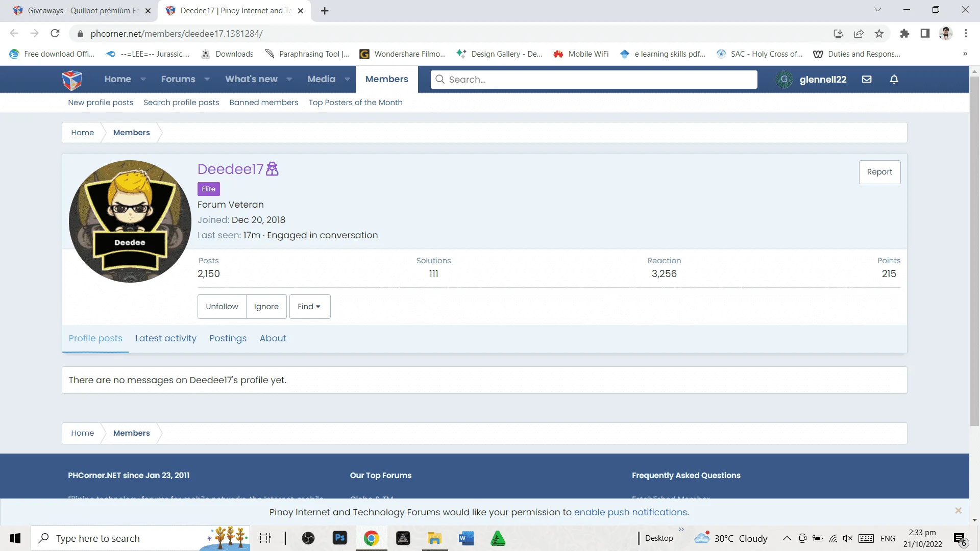Screen dimensions: 980x551
Task: Dismiss the push notifications banner
Action: tap(958, 511)
